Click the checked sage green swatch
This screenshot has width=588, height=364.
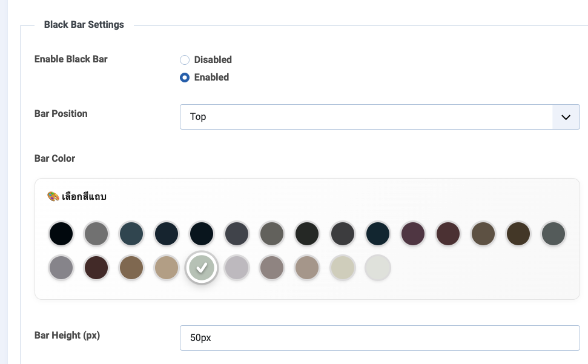click(202, 267)
